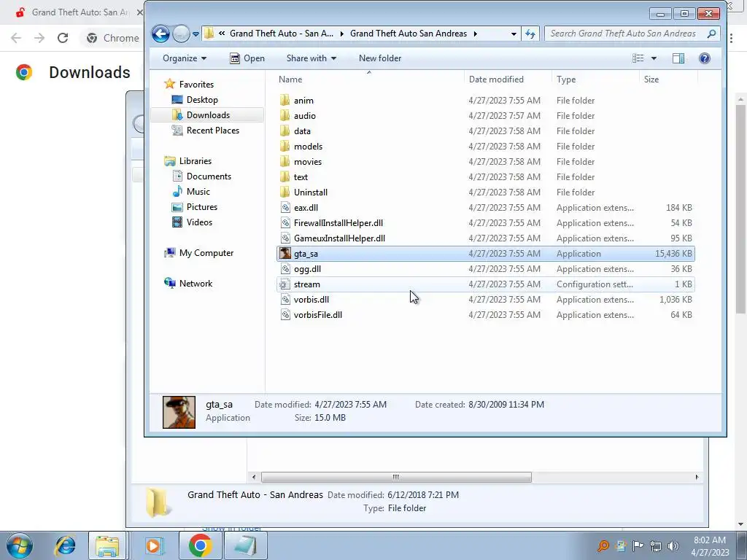747x560 pixels.
Task: Click right scroll arrow in background window
Action: 697,477
